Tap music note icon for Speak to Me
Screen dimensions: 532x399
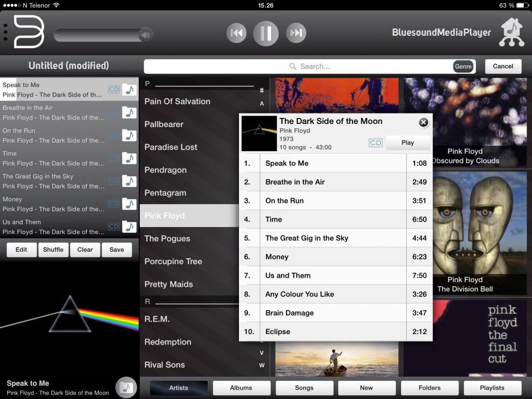(129, 90)
